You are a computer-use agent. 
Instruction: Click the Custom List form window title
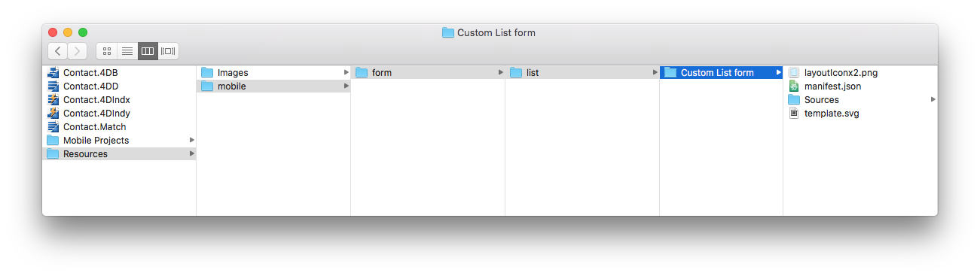click(496, 32)
